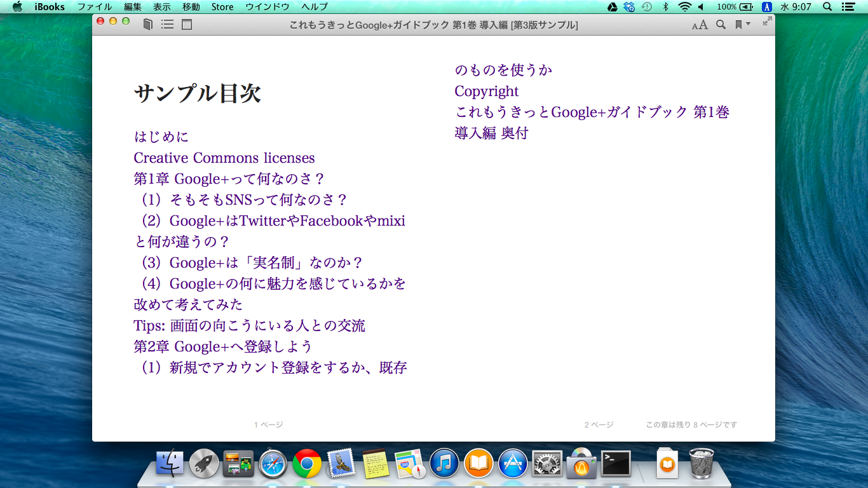Open the input source A menu
Viewport: 868px width, 488px height.
point(767,7)
